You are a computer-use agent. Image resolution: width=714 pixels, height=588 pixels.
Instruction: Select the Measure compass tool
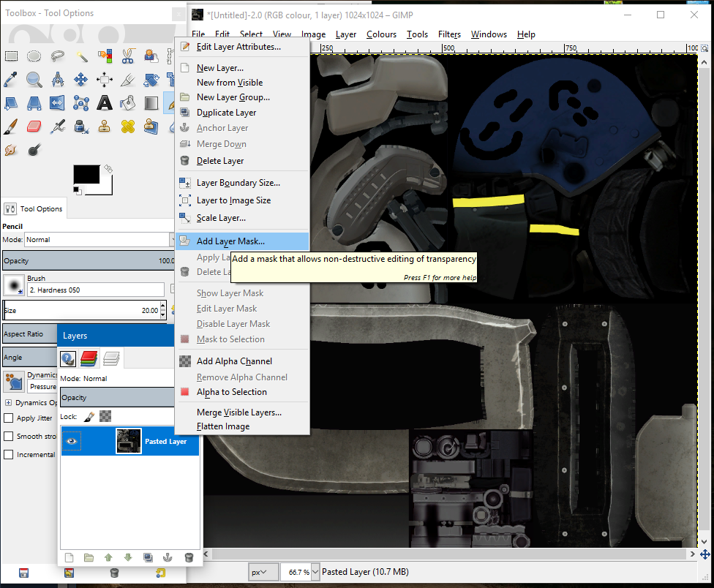pyautogui.click(x=57, y=80)
